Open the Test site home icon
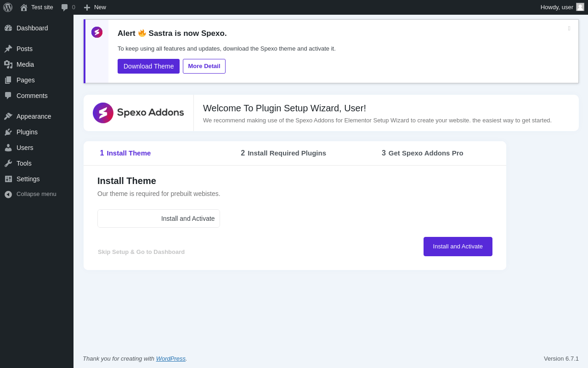 coord(24,7)
